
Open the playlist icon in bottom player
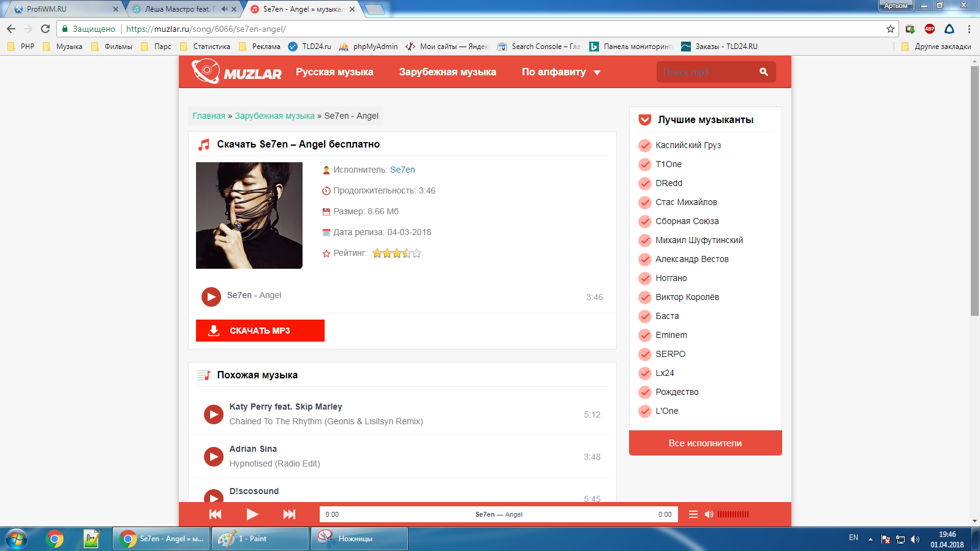point(693,514)
